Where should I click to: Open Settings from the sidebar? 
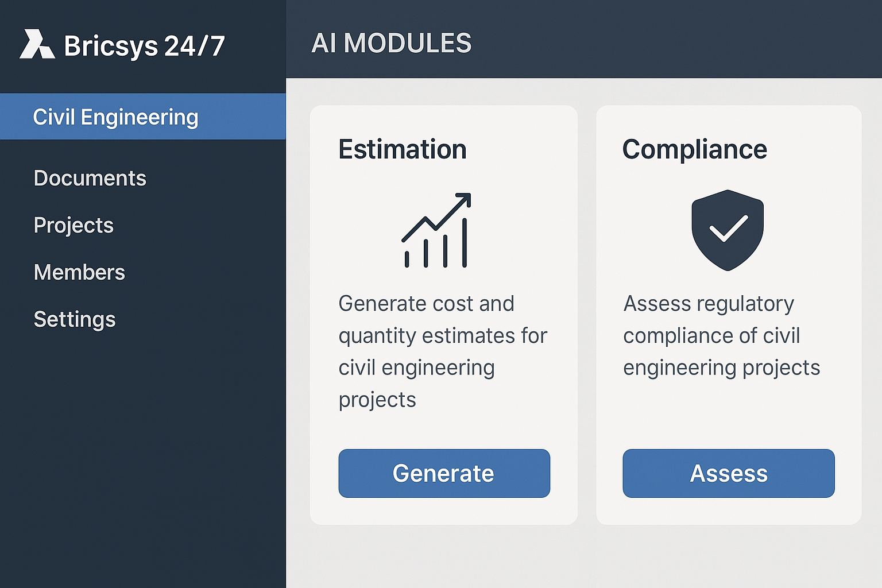point(75,319)
